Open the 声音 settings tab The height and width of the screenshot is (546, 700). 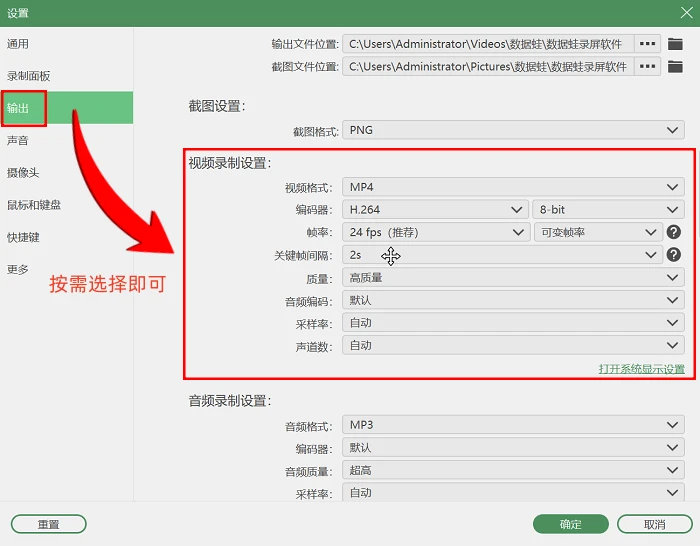67,140
